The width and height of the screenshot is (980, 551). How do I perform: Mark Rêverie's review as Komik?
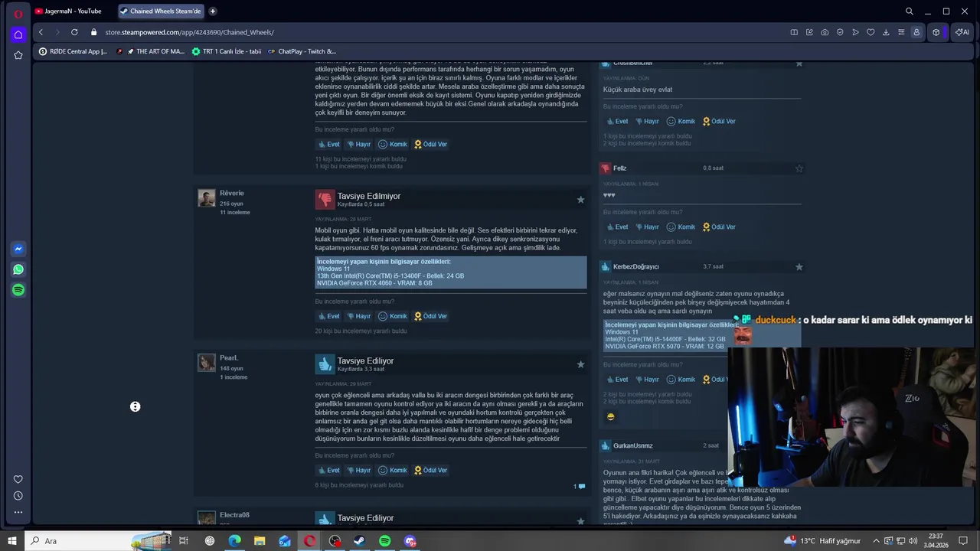point(393,316)
